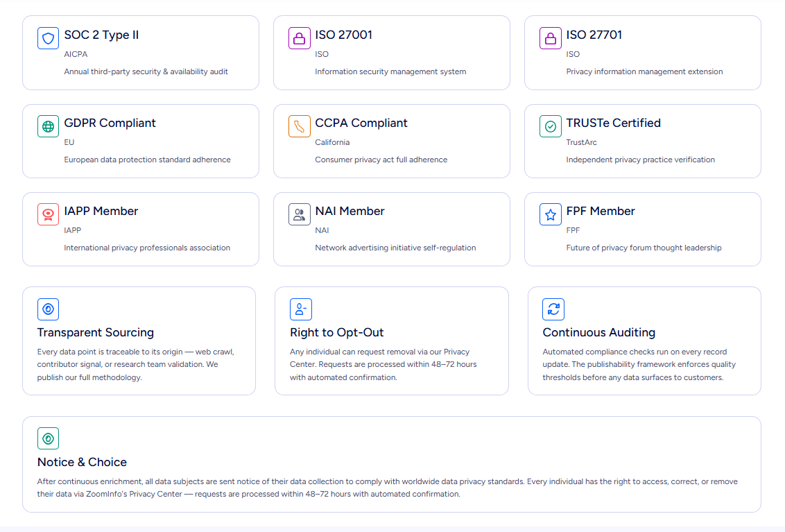Click the SOC 2 Type II shield icon
The height and width of the screenshot is (532, 785).
(48, 38)
